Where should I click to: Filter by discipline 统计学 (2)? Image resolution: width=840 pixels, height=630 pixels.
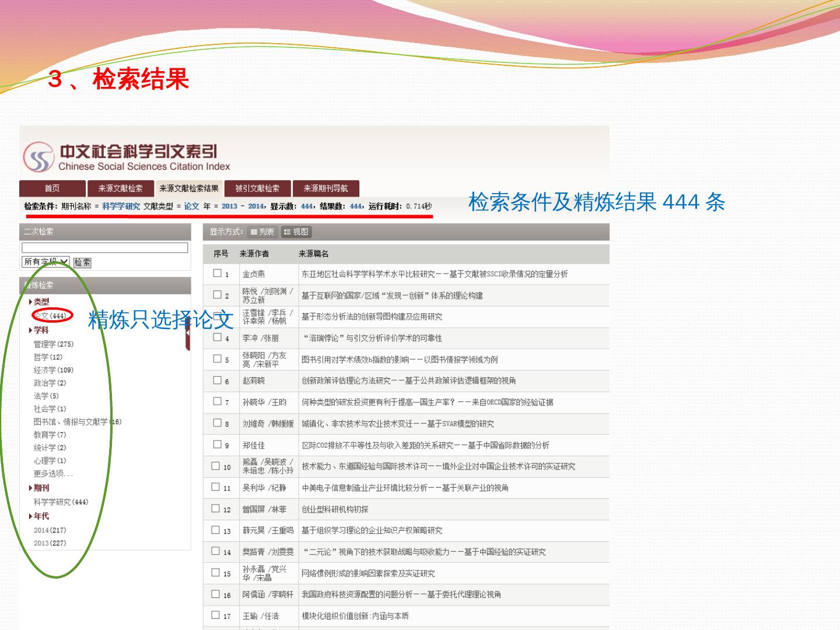click(50, 447)
